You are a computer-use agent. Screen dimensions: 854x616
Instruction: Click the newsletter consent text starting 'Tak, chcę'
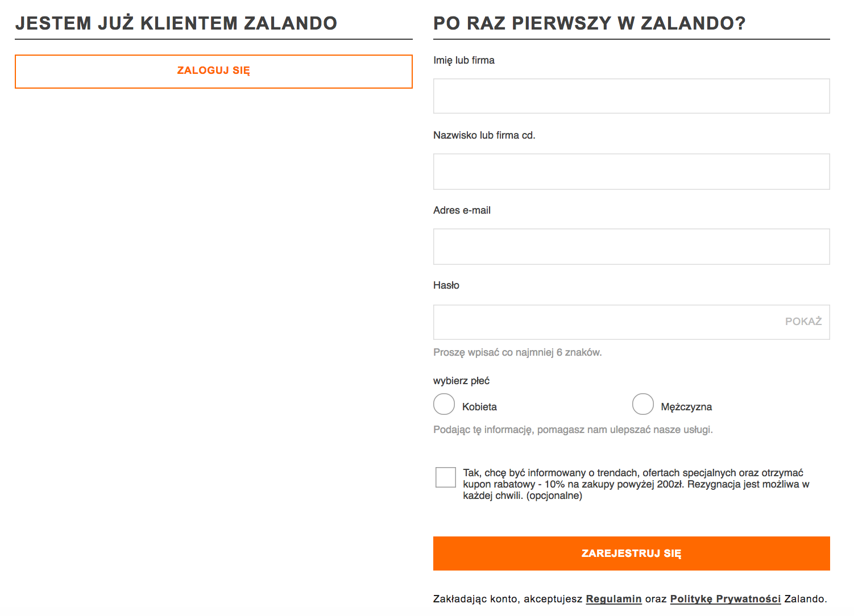(x=633, y=484)
